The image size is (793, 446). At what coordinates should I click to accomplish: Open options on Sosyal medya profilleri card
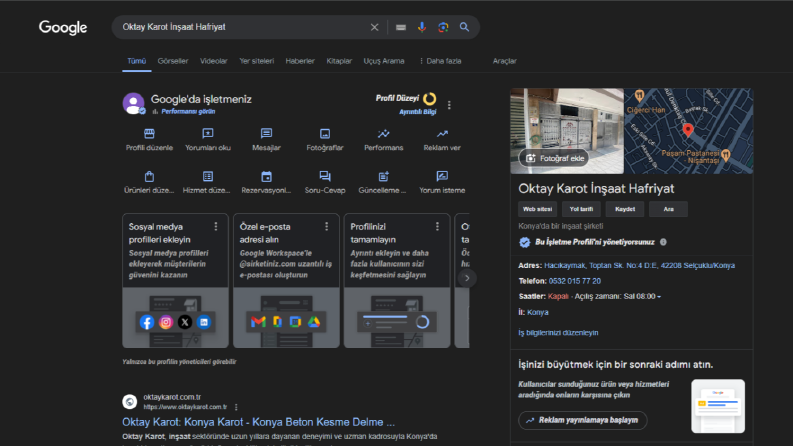point(216,227)
